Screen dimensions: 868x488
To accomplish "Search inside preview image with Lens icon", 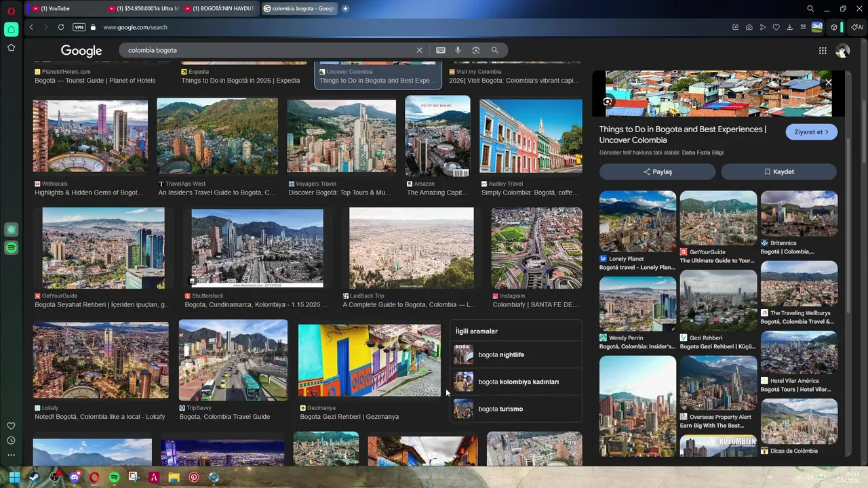I will tap(608, 102).
